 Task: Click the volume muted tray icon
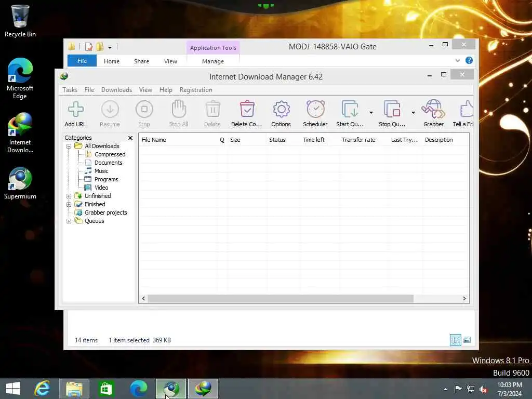point(484,389)
